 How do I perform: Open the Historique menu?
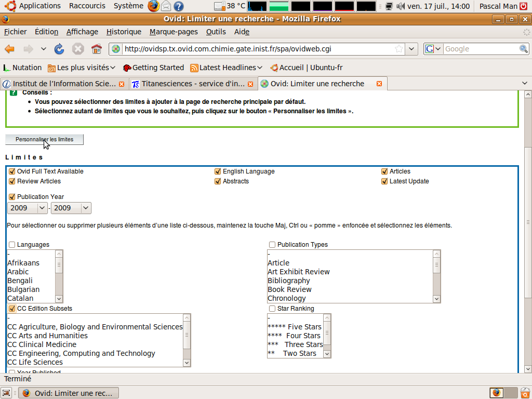pyautogui.click(x=124, y=32)
